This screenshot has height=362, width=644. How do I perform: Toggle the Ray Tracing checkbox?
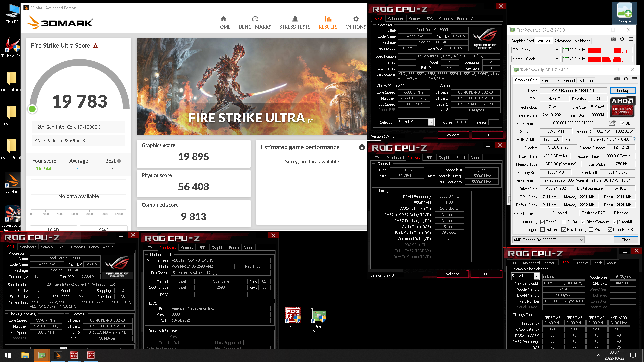tap(563, 230)
